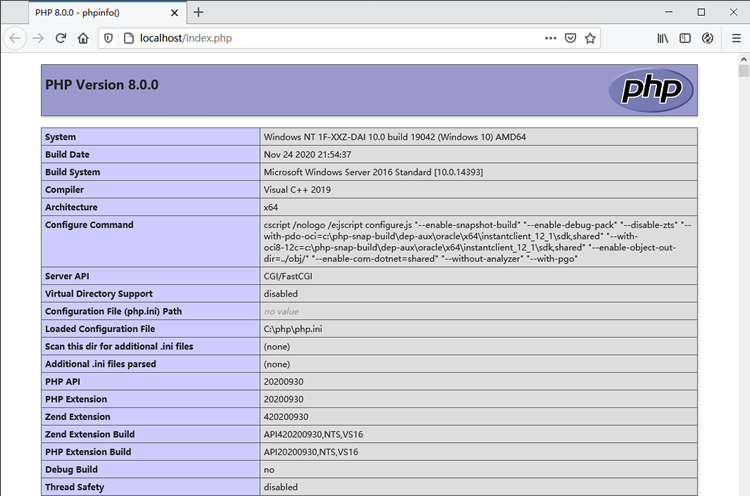Open the Firefox account icon
This screenshot has width=750, height=496.
click(707, 38)
